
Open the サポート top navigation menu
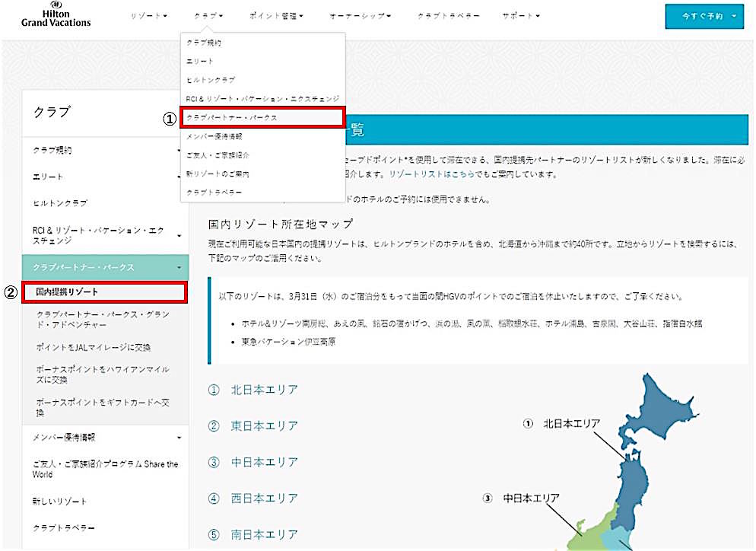(x=521, y=16)
